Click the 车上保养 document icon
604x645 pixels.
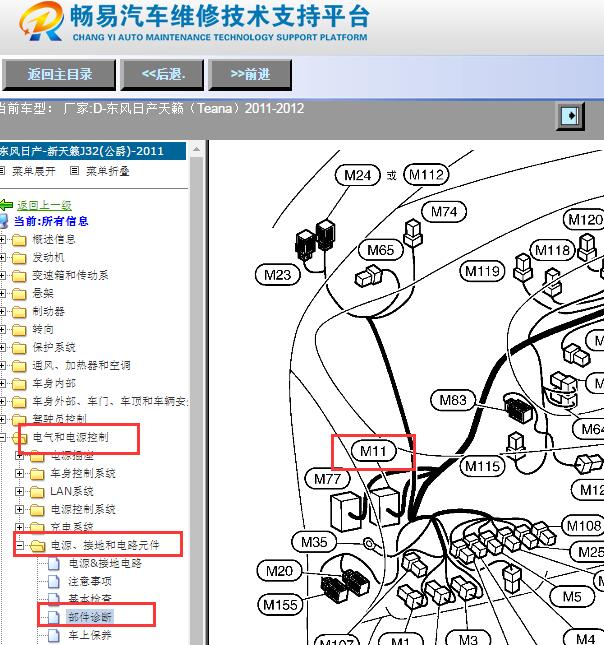pos(54,635)
